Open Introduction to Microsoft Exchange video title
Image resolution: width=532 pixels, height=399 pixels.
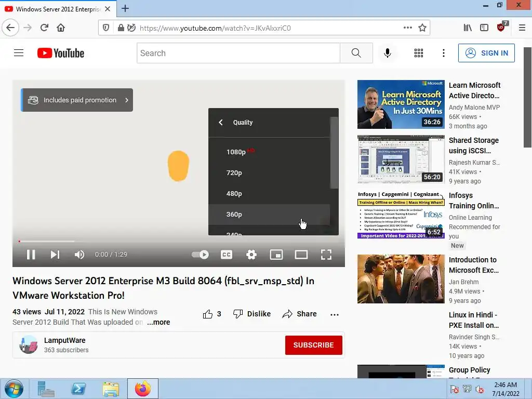pyautogui.click(x=474, y=265)
